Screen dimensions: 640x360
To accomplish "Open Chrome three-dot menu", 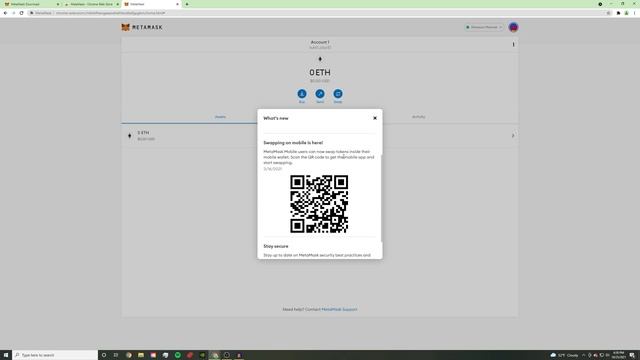I will pos(635,13).
